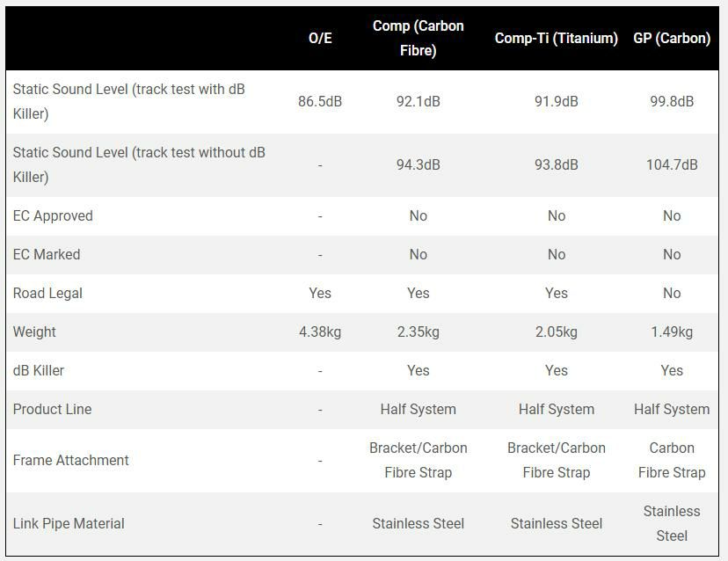Click the Road Legal row label
This screenshot has width=728, height=561.
(x=47, y=294)
